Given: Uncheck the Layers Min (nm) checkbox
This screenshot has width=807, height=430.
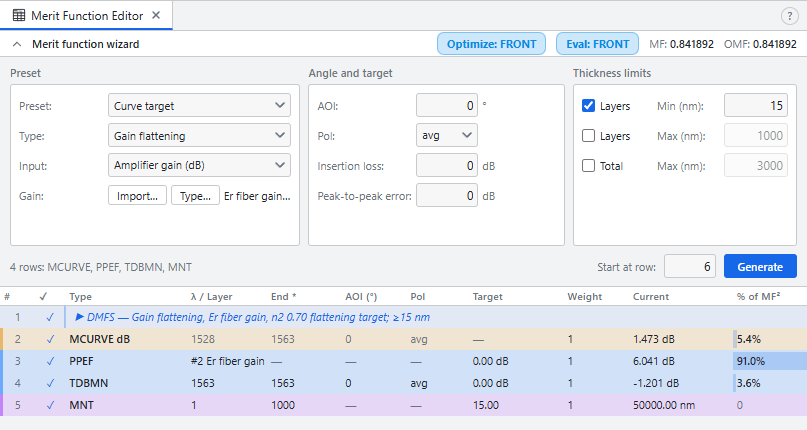Looking at the screenshot, I should pyautogui.click(x=588, y=106).
